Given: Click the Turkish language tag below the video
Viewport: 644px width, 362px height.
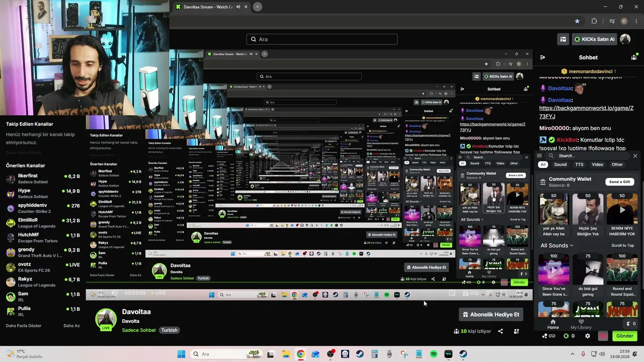Looking at the screenshot, I should (169, 330).
